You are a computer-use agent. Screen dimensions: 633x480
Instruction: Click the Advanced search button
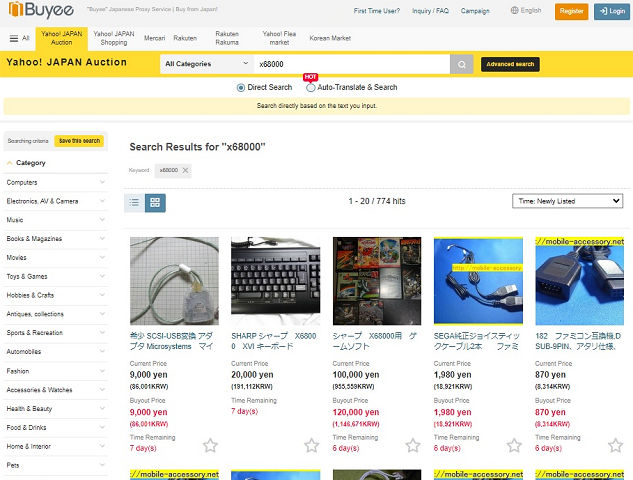pos(510,64)
